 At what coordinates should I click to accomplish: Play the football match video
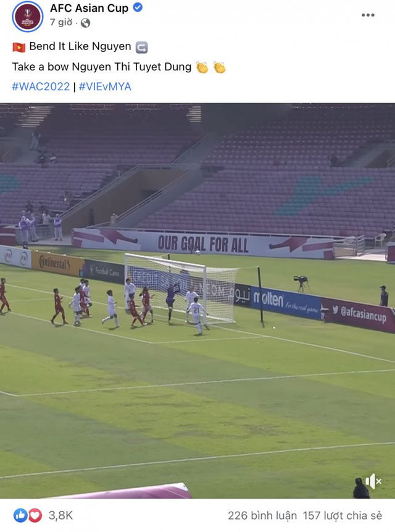(x=197, y=301)
